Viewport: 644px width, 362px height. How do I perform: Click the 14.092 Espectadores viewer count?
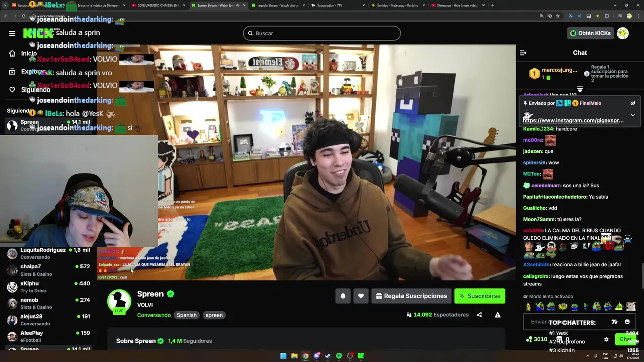click(438, 315)
